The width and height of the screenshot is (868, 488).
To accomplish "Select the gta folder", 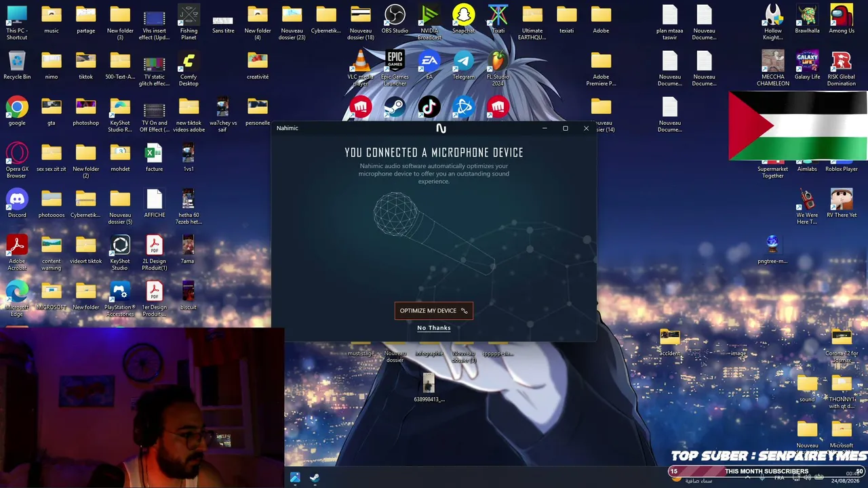I will pos(52,111).
